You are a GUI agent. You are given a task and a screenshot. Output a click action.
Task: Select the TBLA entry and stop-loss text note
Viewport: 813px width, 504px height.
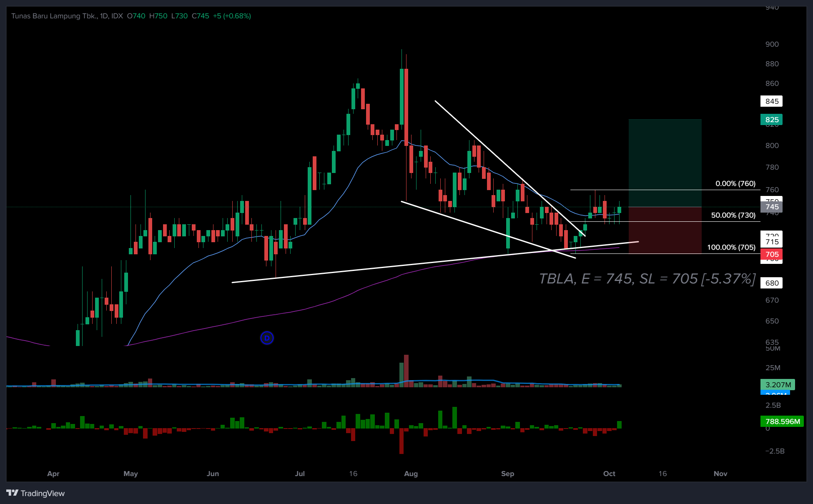point(647,279)
